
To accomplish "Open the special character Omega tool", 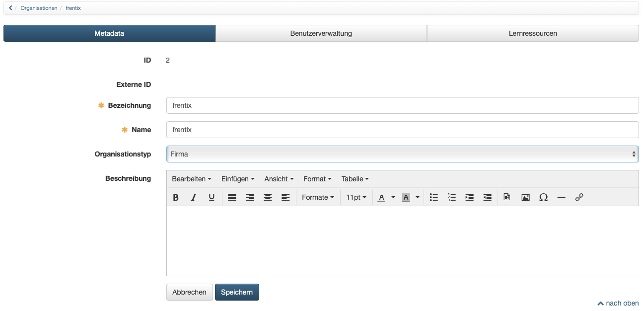I will point(543,197).
